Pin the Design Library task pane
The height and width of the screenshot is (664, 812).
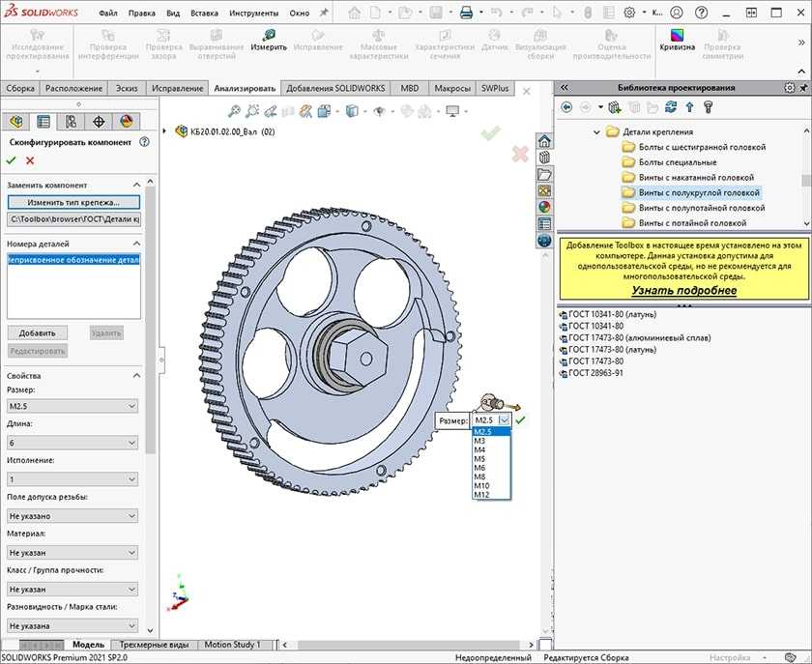pyautogui.click(x=803, y=88)
